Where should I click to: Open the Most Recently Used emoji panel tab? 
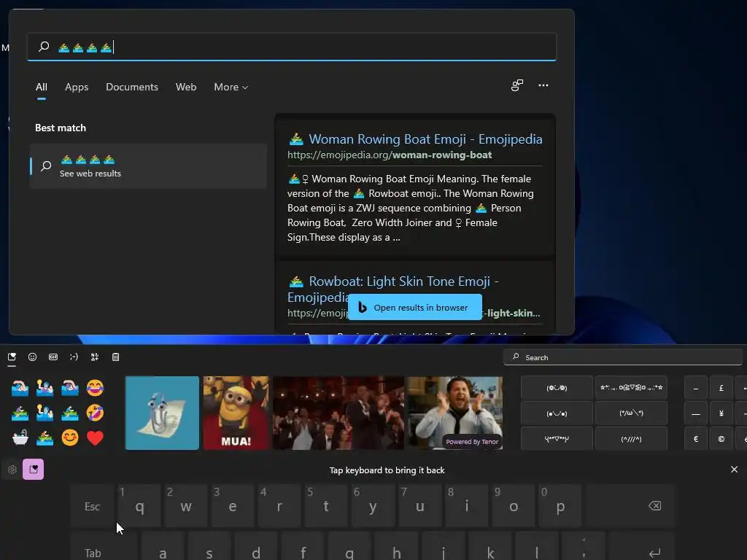(12, 357)
